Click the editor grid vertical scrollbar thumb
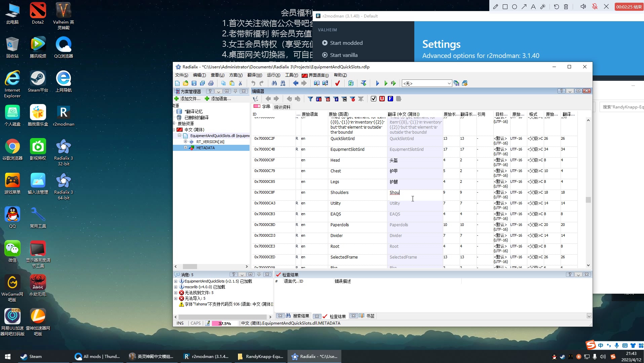 [588, 200]
